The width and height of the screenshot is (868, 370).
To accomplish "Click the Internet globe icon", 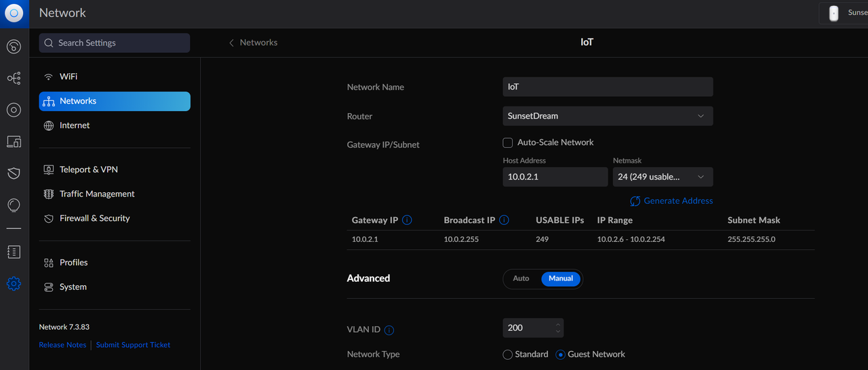I will click(49, 125).
